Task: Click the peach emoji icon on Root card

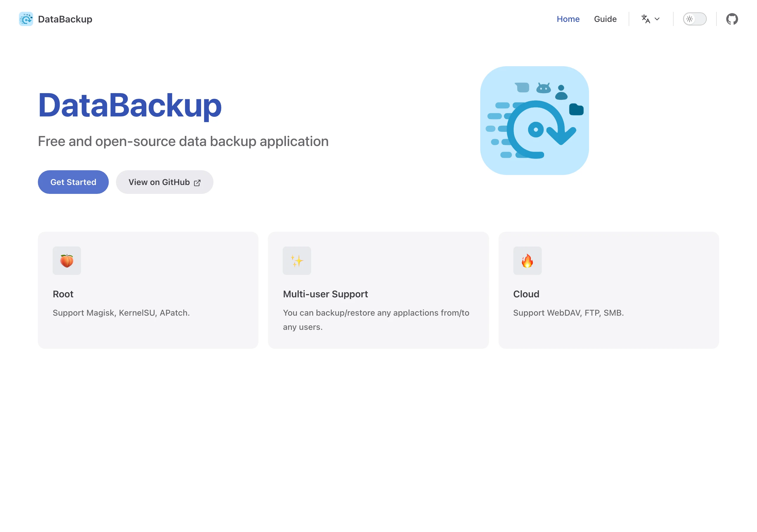Action: (x=67, y=260)
